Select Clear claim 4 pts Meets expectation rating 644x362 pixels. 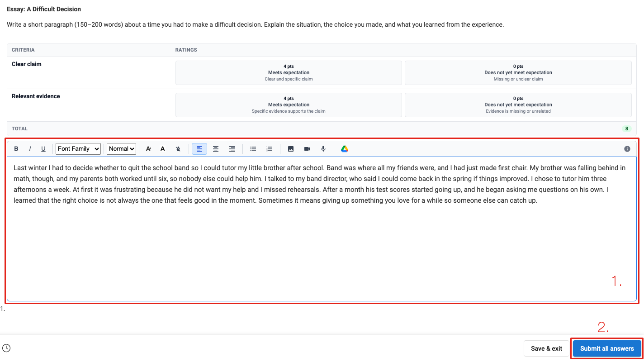(289, 73)
